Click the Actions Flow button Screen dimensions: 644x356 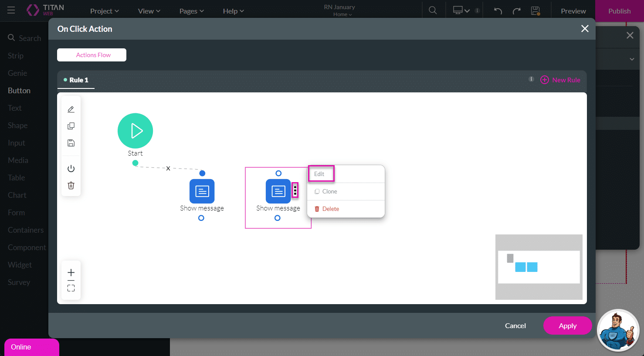92,55
